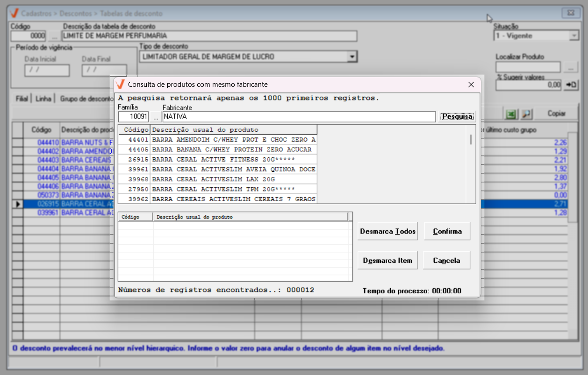Click product code 44401 in dialog list
The width and height of the screenshot is (588, 375).
pos(139,140)
